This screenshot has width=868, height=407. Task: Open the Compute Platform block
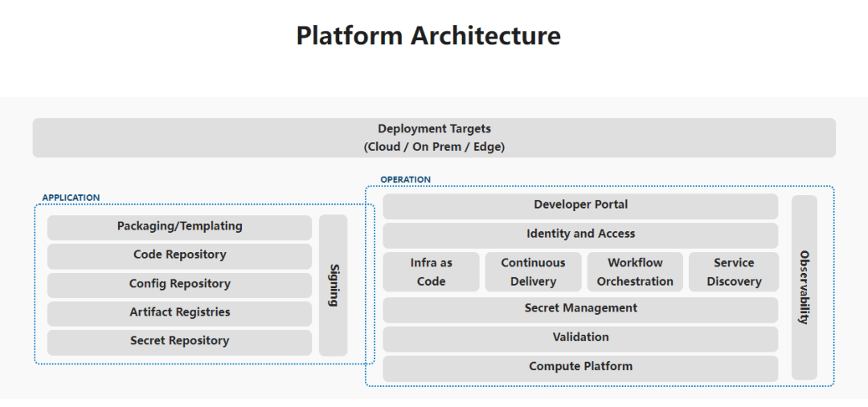[x=580, y=368]
